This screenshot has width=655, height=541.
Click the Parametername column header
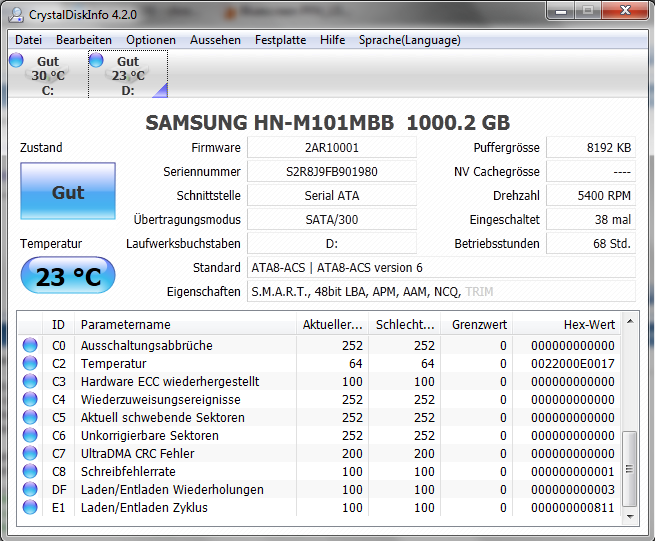(185, 325)
